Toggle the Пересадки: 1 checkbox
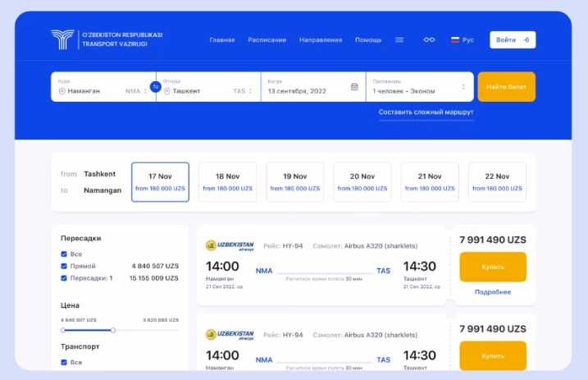This screenshot has height=380, width=588. [x=64, y=278]
